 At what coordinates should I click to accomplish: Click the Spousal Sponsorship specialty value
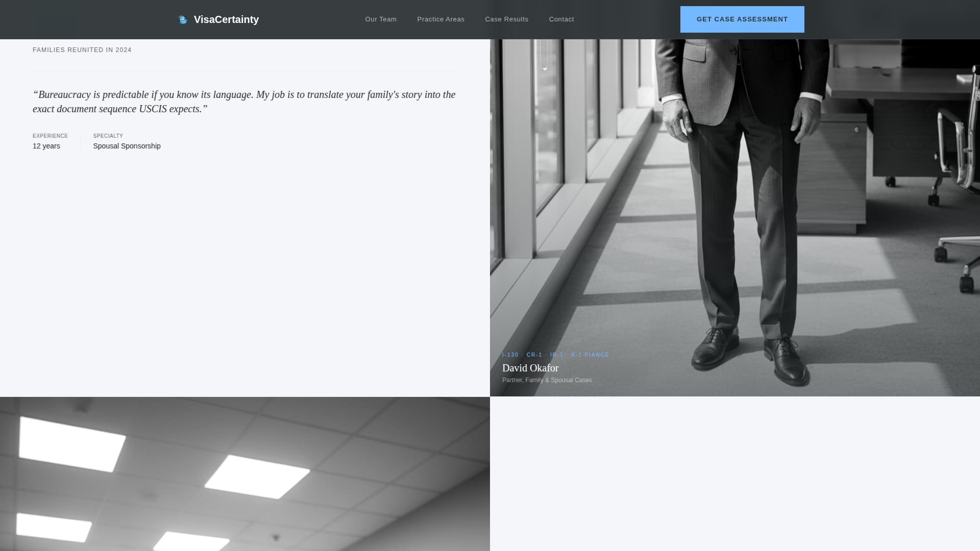pos(127,146)
